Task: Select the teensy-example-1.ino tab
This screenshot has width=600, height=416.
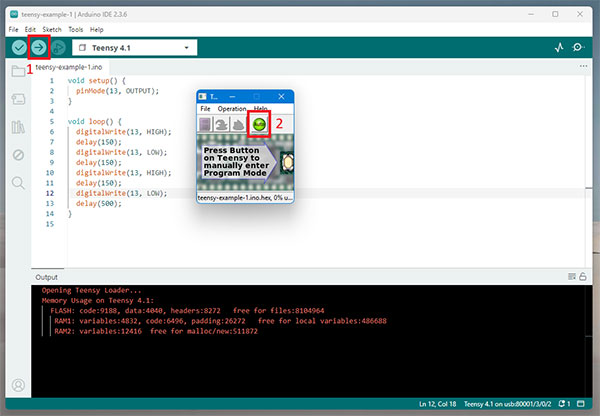Action: [69, 67]
